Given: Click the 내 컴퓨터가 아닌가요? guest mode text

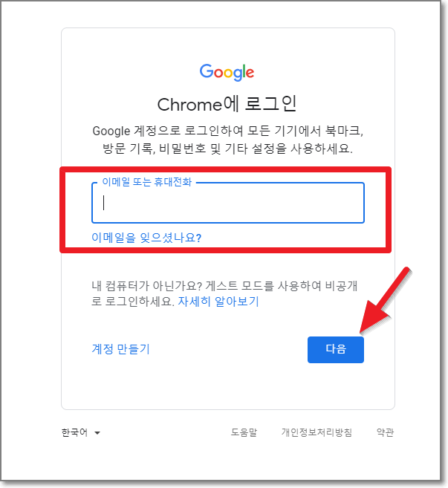Looking at the screenshot, I should point(224,293).
